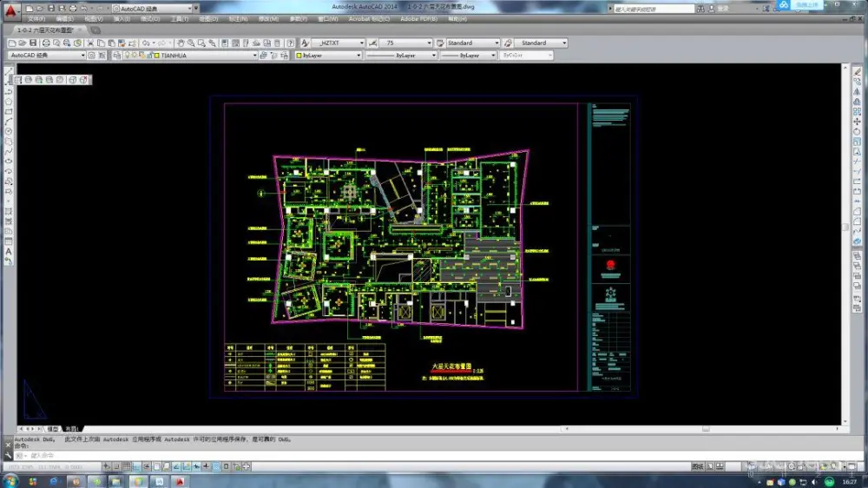Screen dimensions: 868x488
Task: Select the Pan hand tool
Action: tap(181, 43)
